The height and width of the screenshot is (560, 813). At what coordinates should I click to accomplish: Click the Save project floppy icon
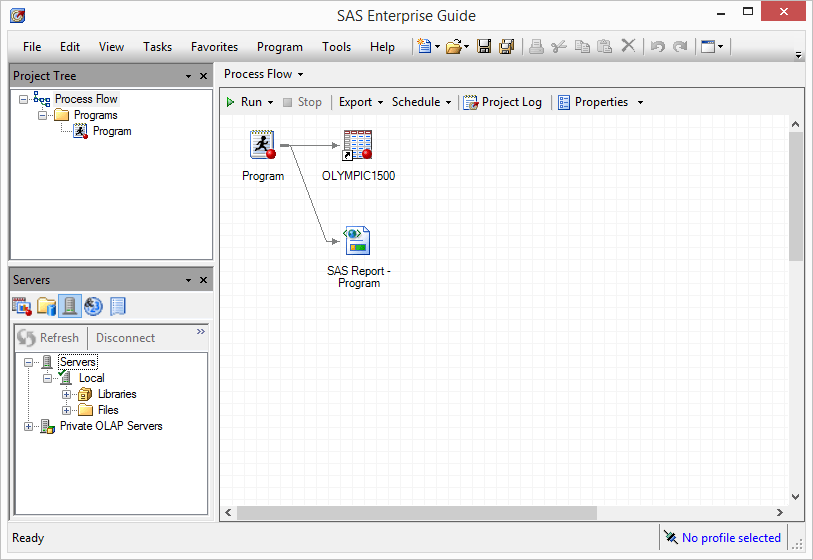click(484, 46)
